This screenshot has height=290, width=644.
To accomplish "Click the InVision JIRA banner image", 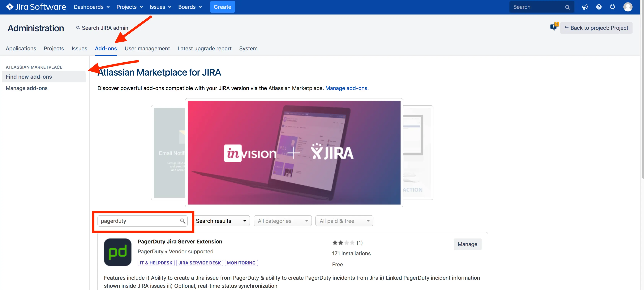I will click(x=294, y=152).
